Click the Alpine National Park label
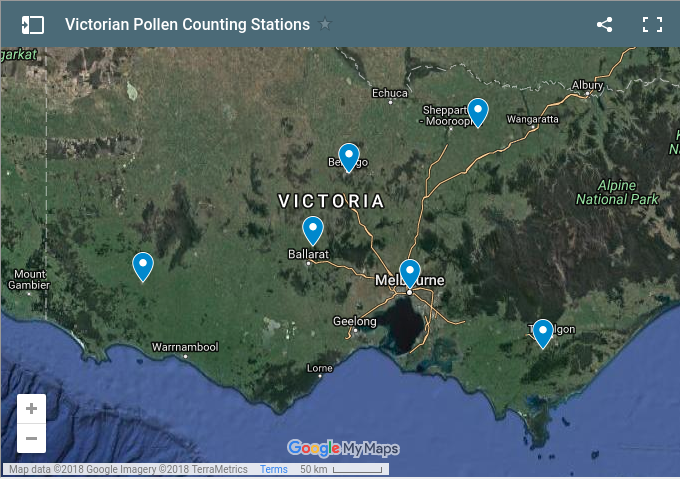Image resolution: width=680 pixels, height=480 pixels. tap(617, 192)
